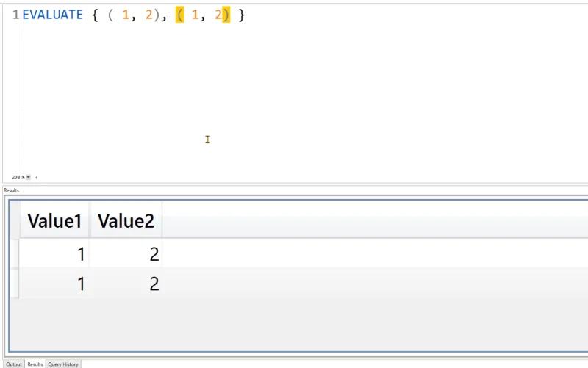The image size is (588, 368).
Task: Click the row selector of the first result row
Action: [x=15, y=254]
